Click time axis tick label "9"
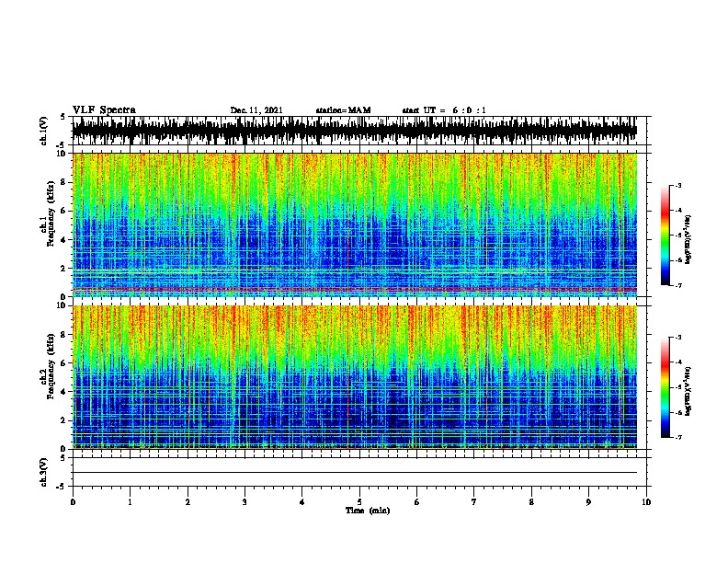This screenshot has height=563, width=728. [588, 501]
